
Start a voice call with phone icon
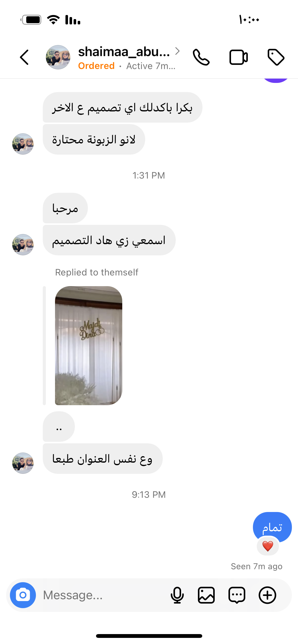pyautogui.click(x=201, y=57)
